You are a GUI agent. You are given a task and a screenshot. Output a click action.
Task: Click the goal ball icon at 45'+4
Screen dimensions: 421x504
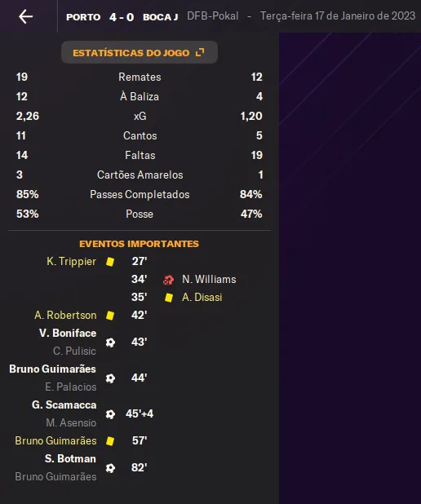tap(110, 414)
